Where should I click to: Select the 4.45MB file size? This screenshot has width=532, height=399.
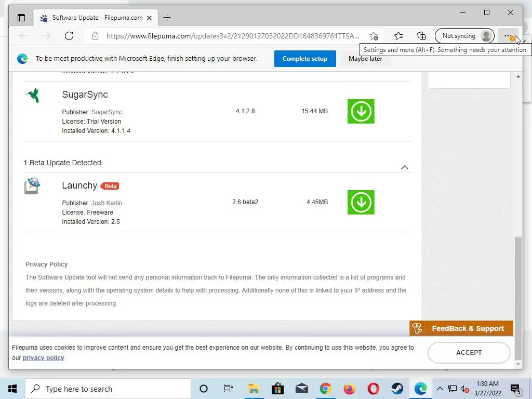click(317, 202)
